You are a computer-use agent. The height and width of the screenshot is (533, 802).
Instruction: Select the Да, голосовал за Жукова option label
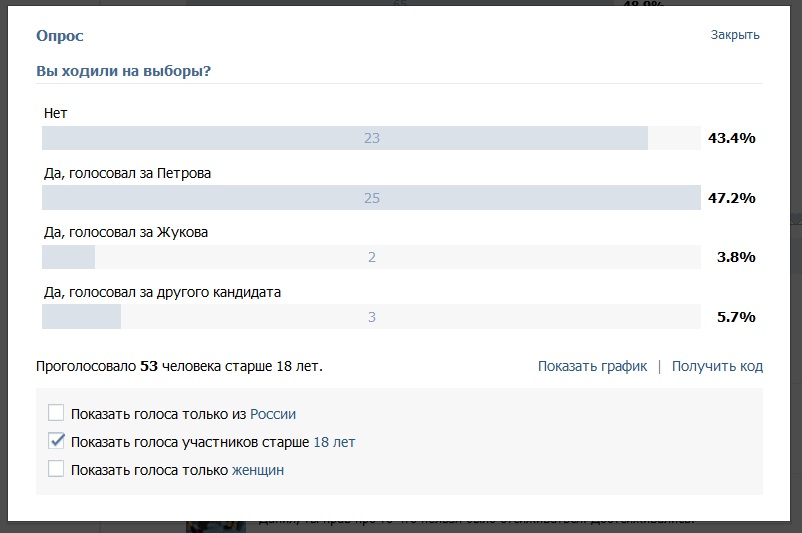[125, 232]
